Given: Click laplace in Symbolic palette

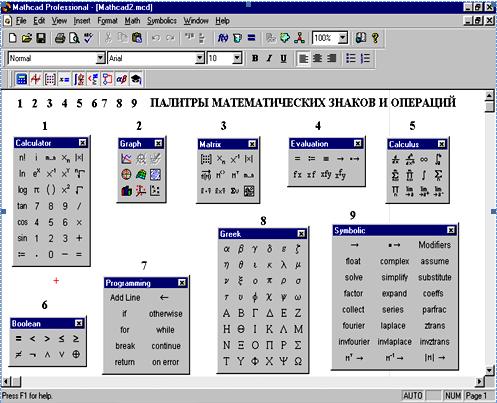Looking at the screenshot, I should 393,325.
